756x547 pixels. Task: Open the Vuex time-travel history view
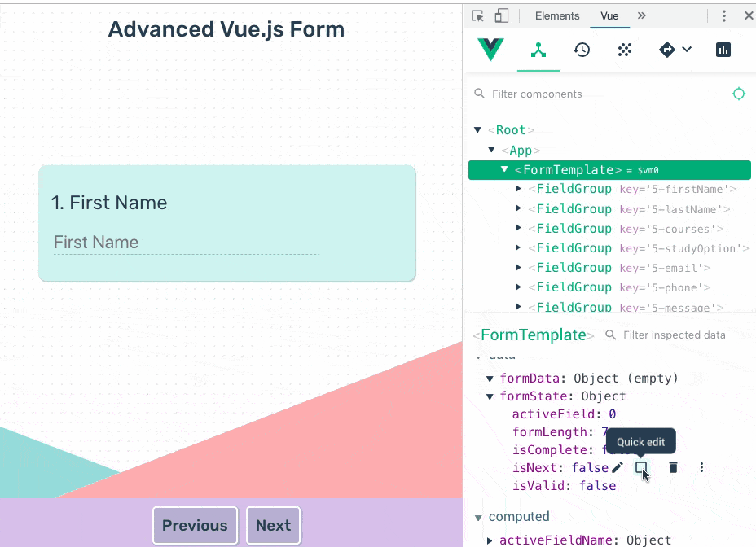pos(582,50)
